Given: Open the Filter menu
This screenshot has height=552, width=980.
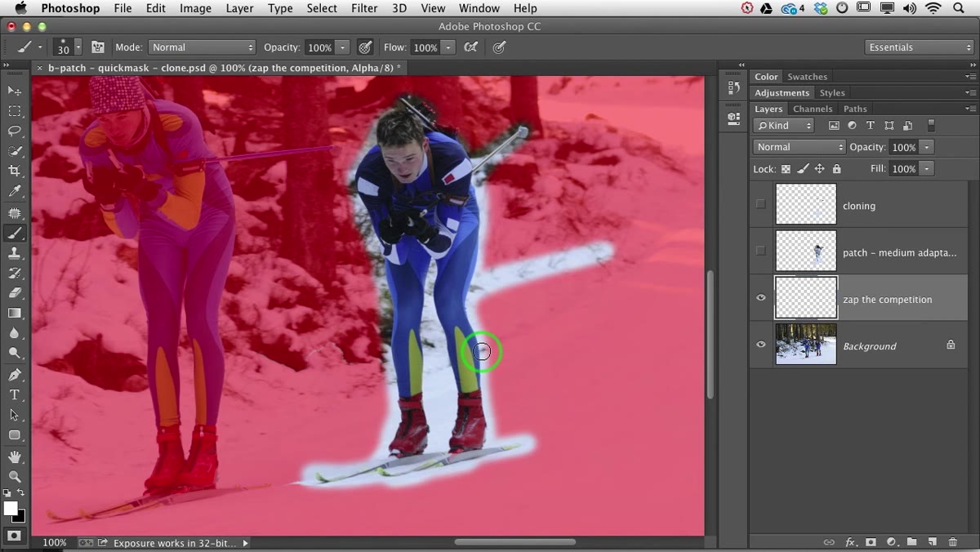Looking at the screenshot, I should click(x=364, y=8).
